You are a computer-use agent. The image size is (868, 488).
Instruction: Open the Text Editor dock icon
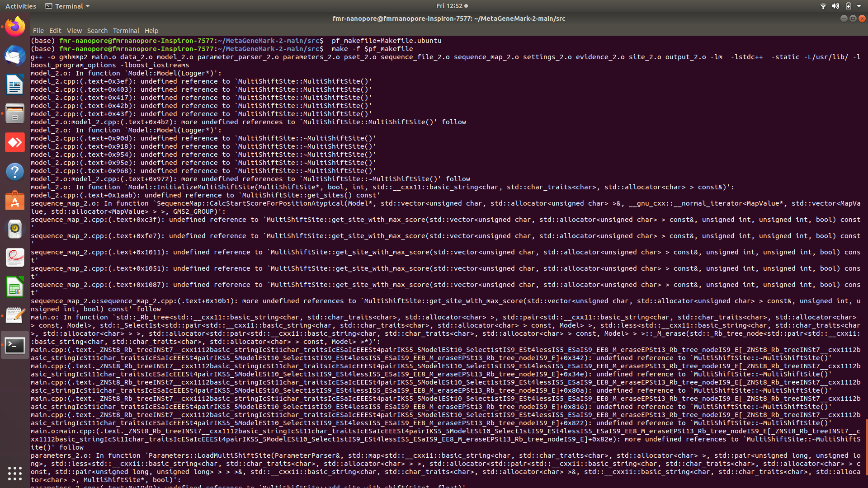15,315
